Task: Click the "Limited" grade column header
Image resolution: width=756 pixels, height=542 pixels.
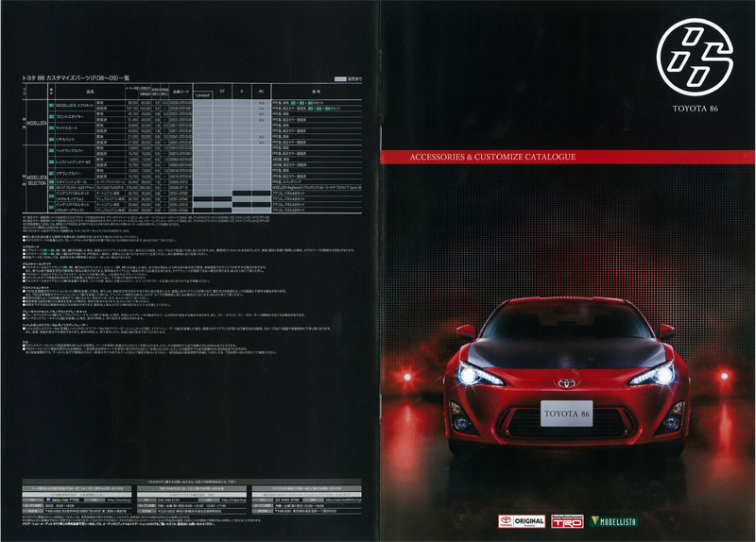Action: [x=203, y=95]
